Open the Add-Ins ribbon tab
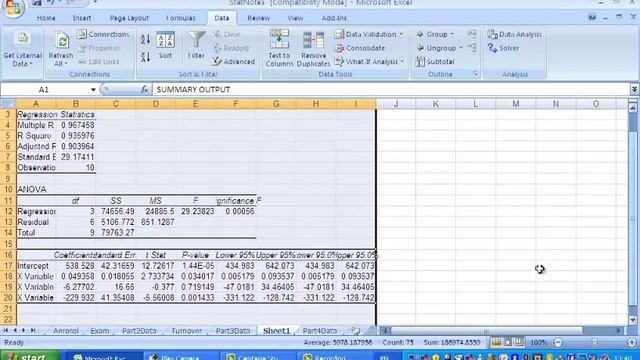The width and height of the screenshot is (640, 360). click(334, 18)
